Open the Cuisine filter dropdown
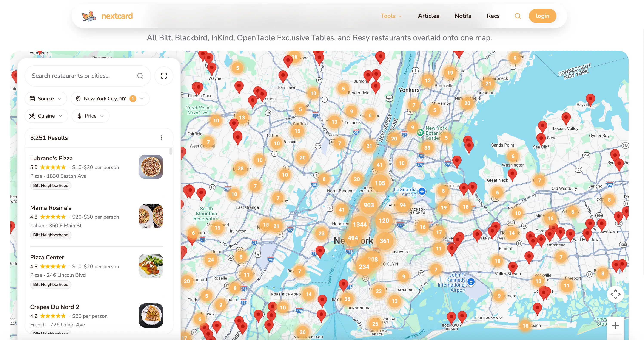644x340 pixels. pos(46,116)
